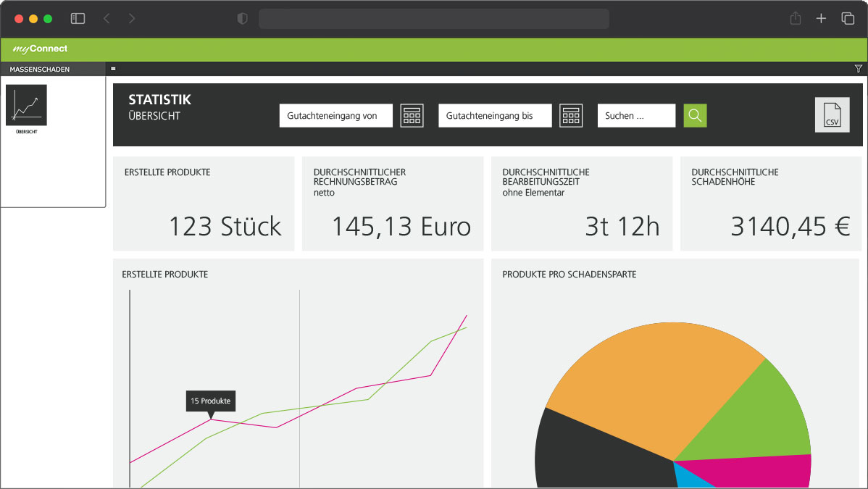Show the browser tab overview

[x=848, y=19]
